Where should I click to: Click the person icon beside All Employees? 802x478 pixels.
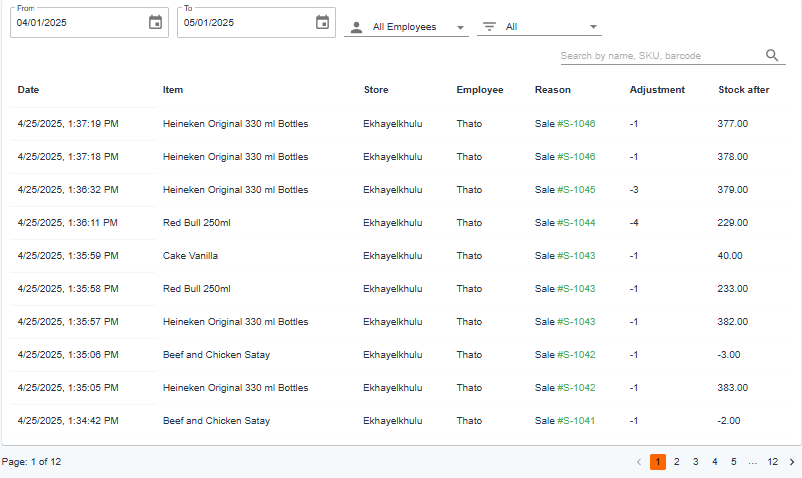[x=357, y=27]
